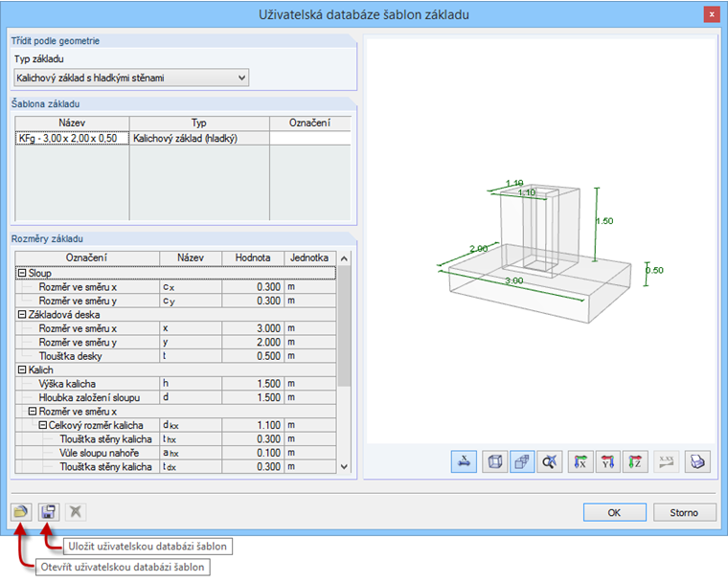Cancel with the Storno button
Screen dimensions: 728x582
(x=684, y=512)
